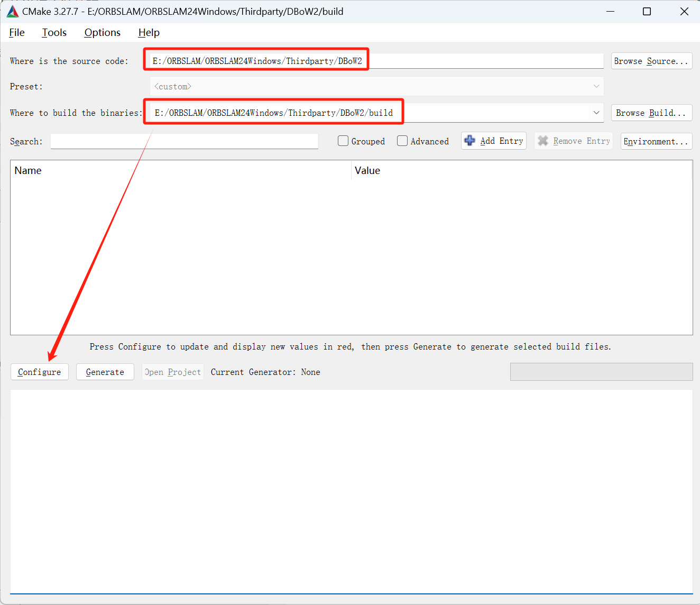Click the Configure button

coord(40,372)
